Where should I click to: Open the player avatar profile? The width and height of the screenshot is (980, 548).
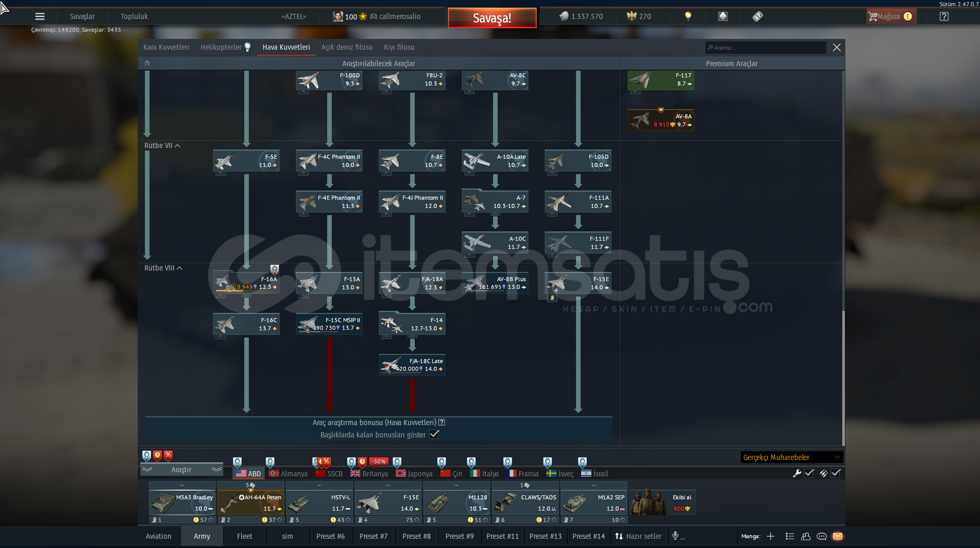point(338,16)
